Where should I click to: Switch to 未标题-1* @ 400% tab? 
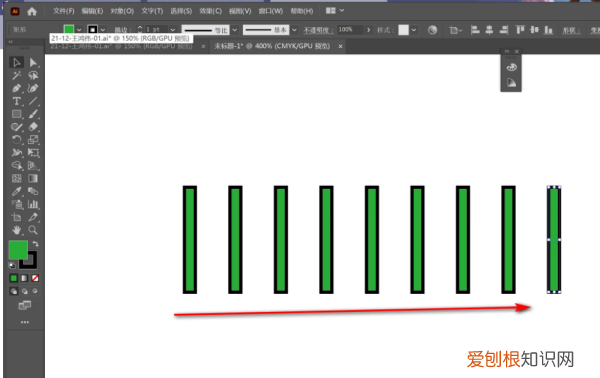click(x=272, y=46)
